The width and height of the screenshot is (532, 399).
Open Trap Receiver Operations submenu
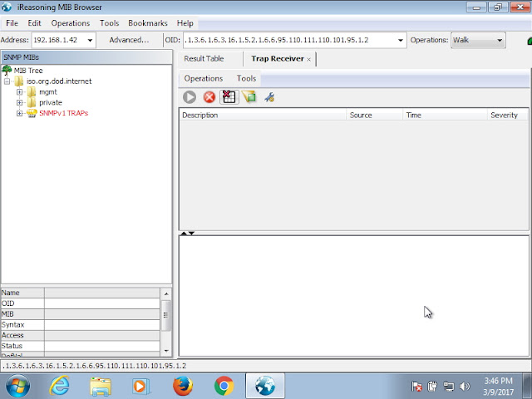pyautogui.click(x=203, y=78)
